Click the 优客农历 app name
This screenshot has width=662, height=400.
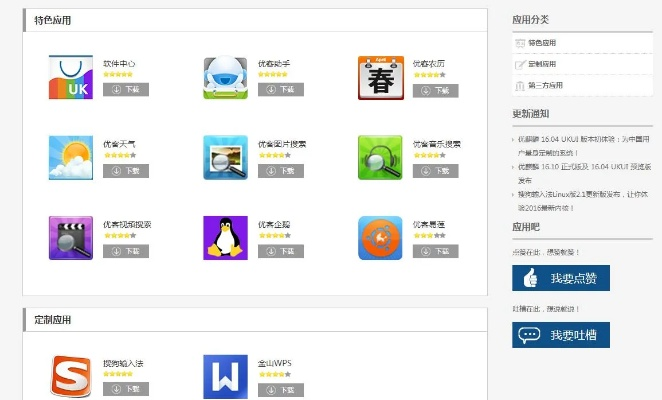429,64
